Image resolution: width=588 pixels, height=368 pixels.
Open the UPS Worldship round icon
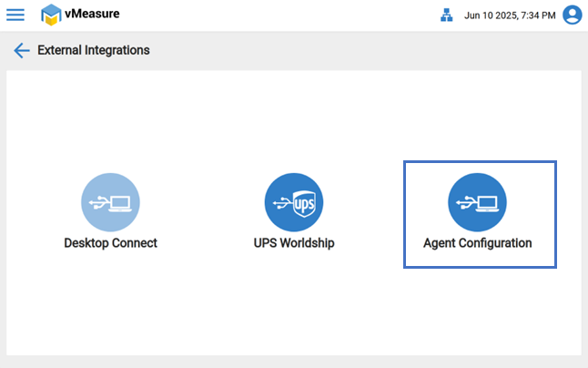[x=294, y=201]
